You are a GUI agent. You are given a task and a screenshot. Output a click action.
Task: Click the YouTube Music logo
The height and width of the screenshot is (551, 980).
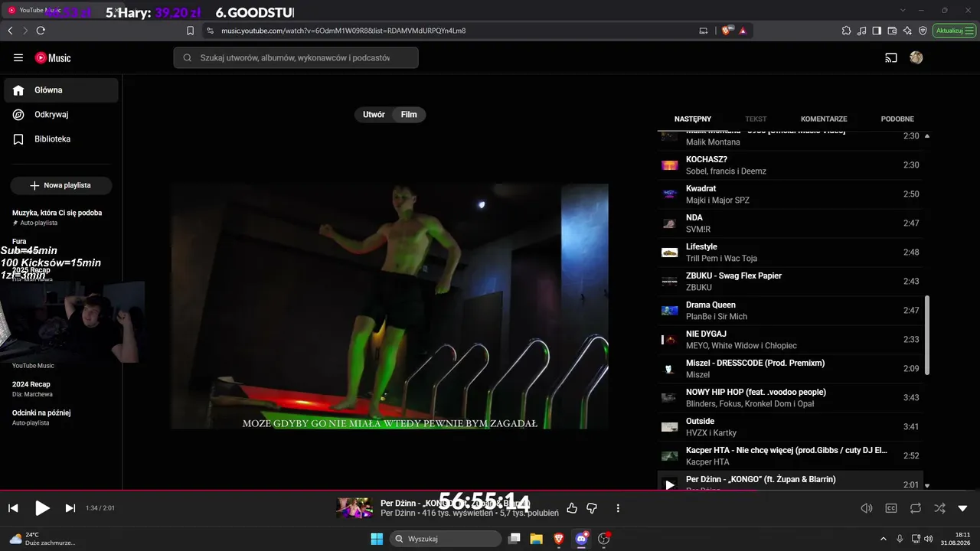pyautogui.click(x=53, y=58)
